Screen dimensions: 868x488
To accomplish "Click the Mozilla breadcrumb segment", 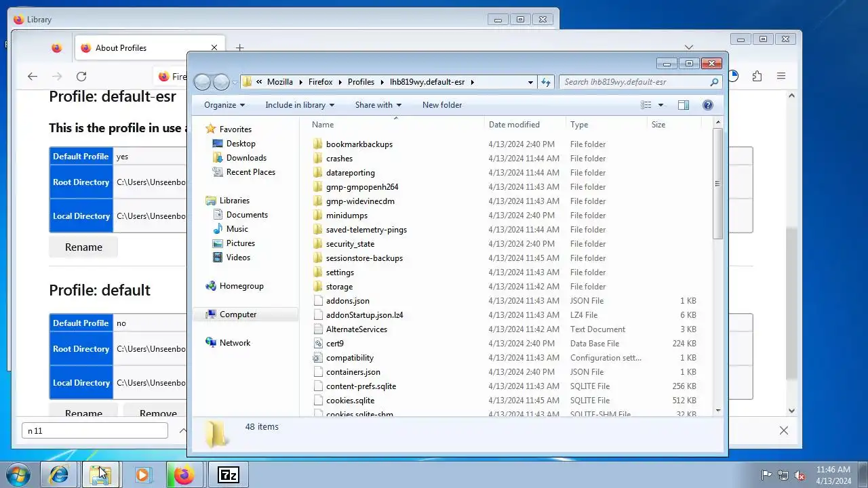I will (x=280, y=82).
